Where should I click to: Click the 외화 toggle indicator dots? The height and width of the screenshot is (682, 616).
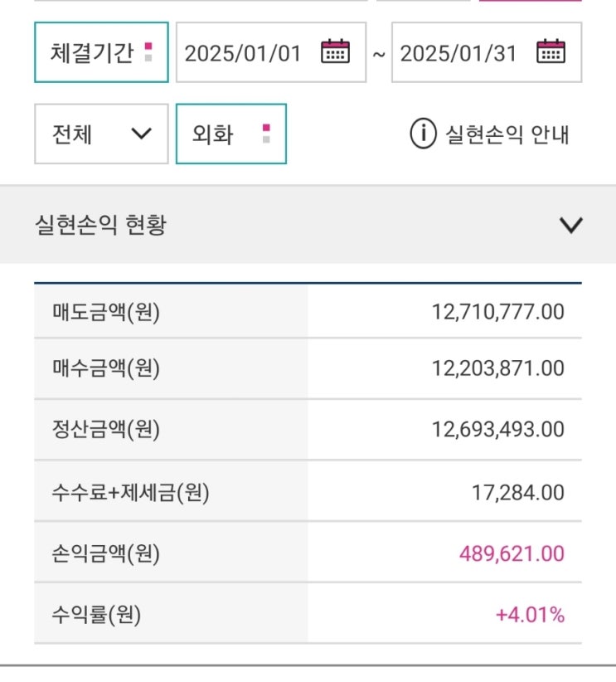click(266, 134)
